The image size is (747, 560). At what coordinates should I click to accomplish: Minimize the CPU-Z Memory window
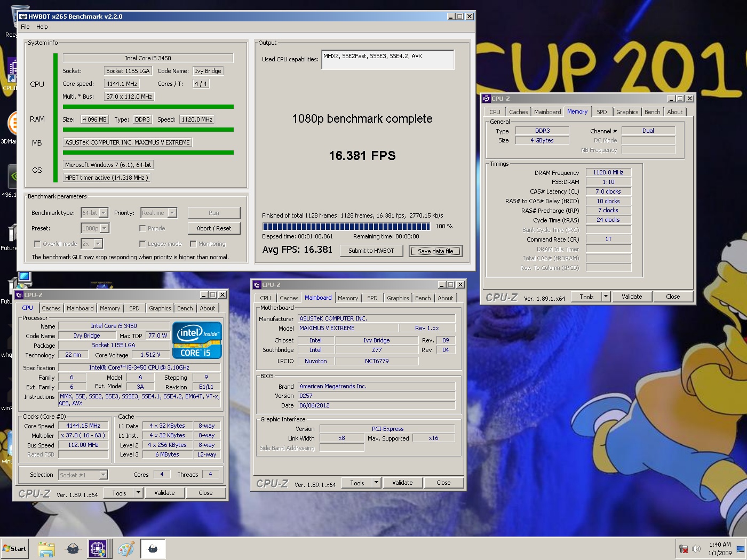671,99
